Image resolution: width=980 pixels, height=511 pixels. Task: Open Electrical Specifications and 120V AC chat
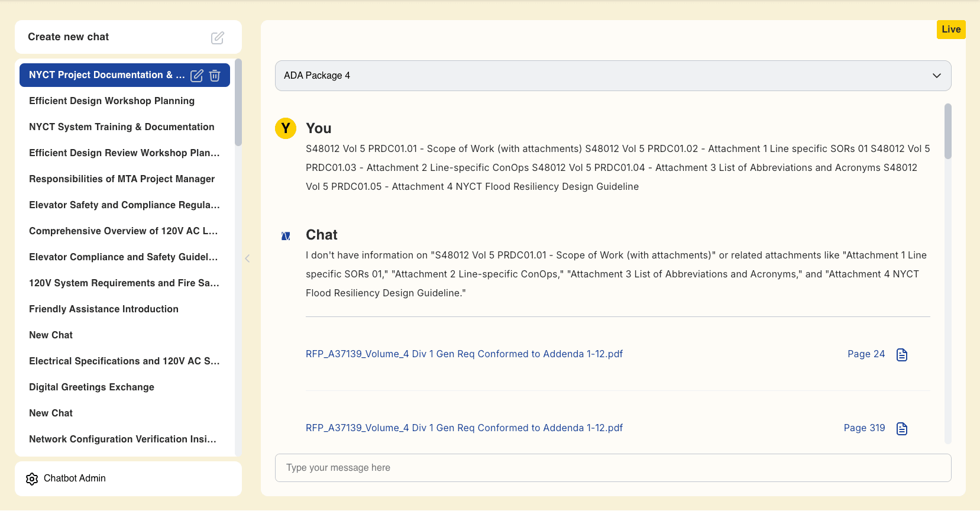[124, 361]
